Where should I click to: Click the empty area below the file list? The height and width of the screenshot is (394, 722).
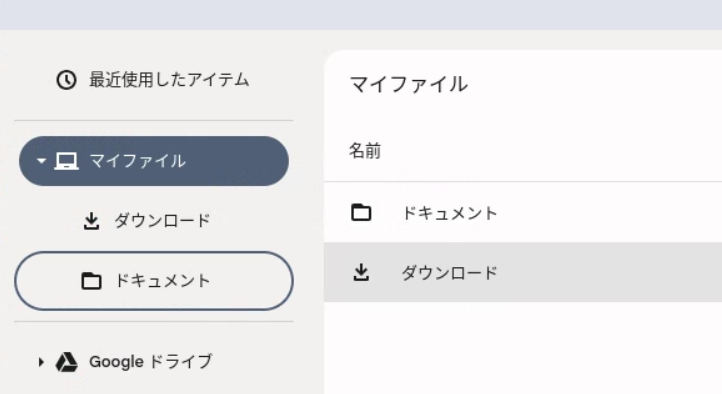pyautogui.click(x=523, y=348)
